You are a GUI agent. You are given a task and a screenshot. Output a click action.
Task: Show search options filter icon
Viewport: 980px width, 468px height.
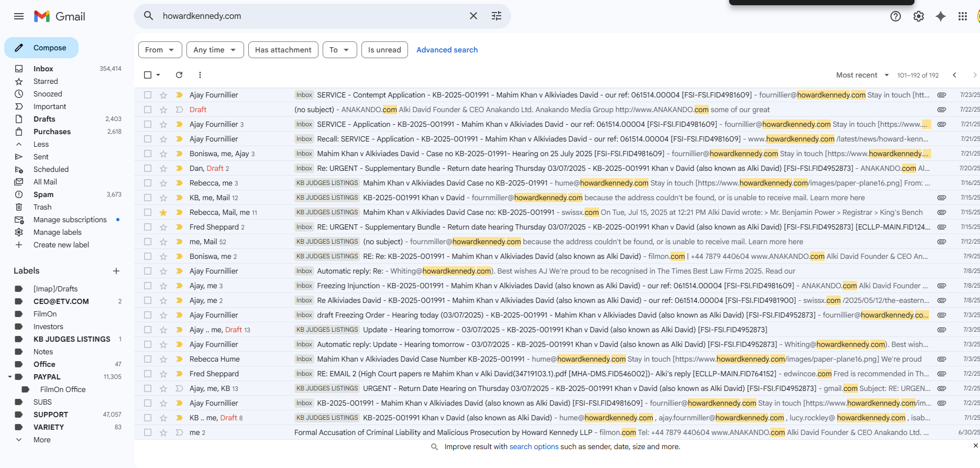(496, 16)
